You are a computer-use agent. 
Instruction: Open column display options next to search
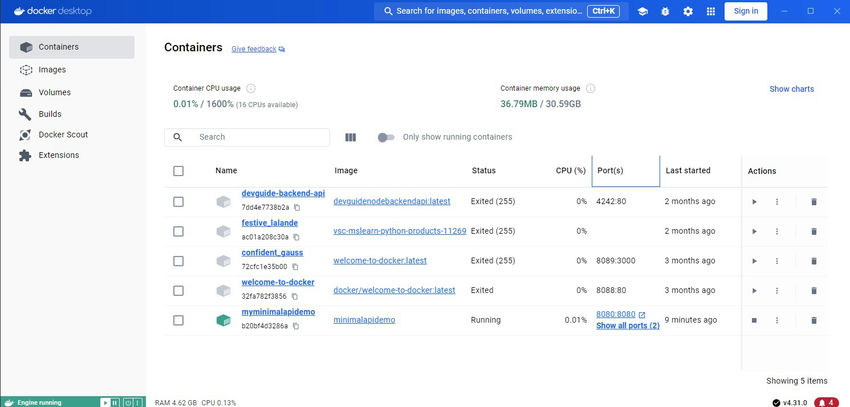[x=350, y=137]
